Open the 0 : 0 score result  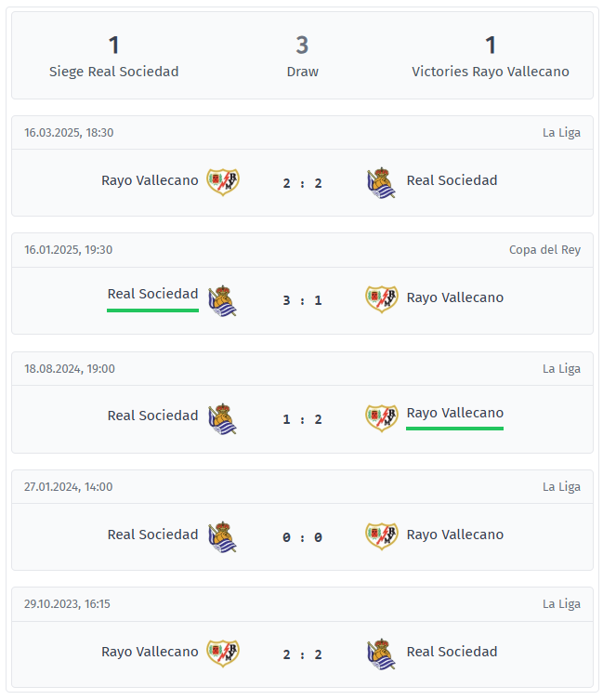click(303, 537)
